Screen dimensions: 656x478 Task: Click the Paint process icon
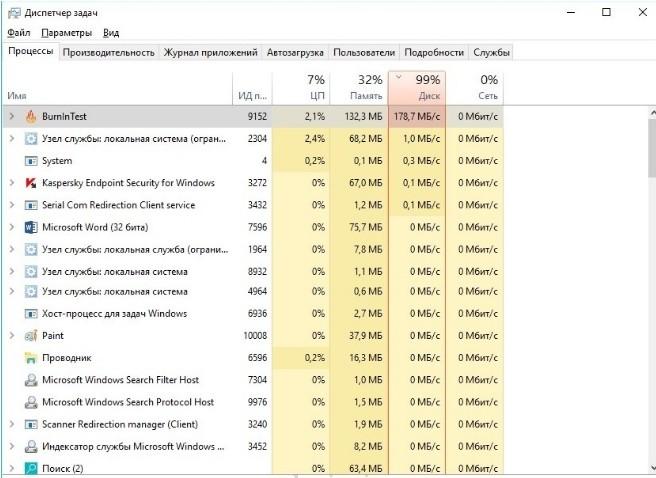(31, 335)
